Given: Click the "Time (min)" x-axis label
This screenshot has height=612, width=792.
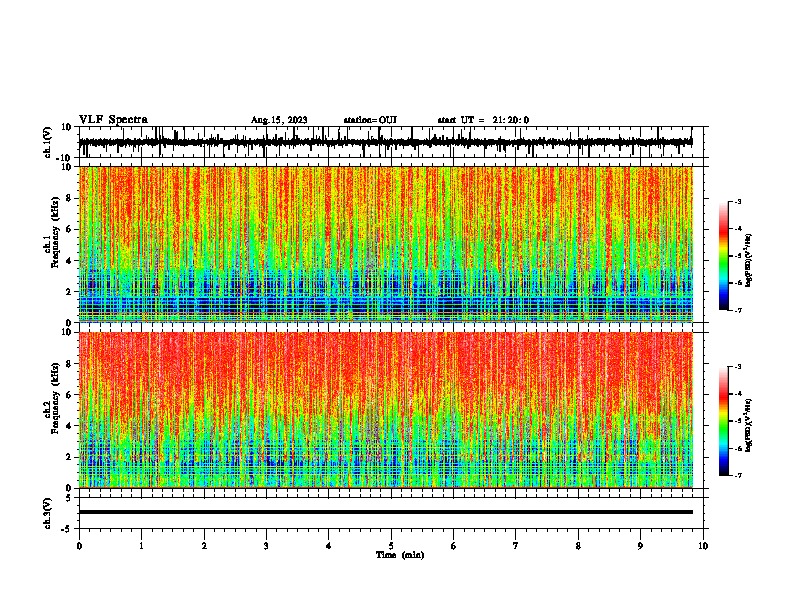Looking at the screenshot, I should [400, 555].
